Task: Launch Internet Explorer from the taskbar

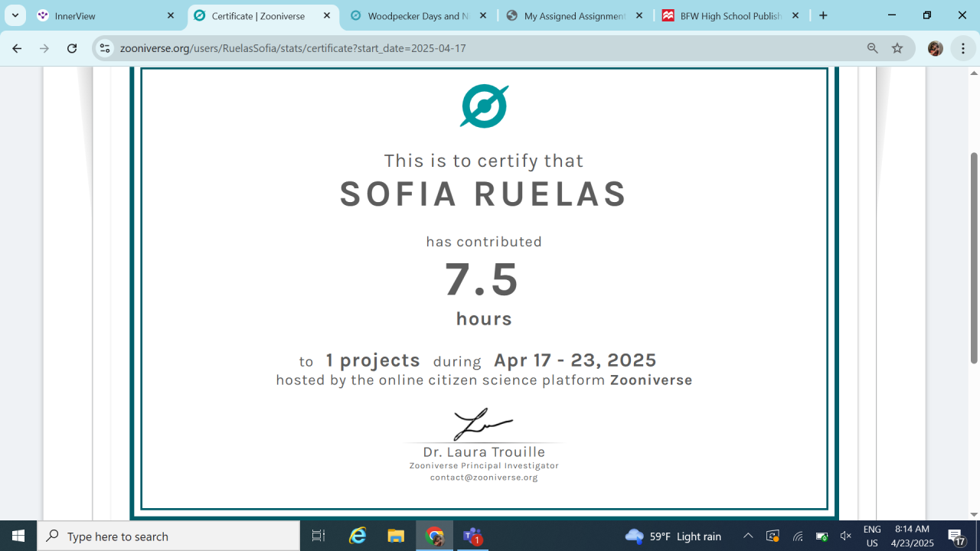Action: click(x=358, y=536)
